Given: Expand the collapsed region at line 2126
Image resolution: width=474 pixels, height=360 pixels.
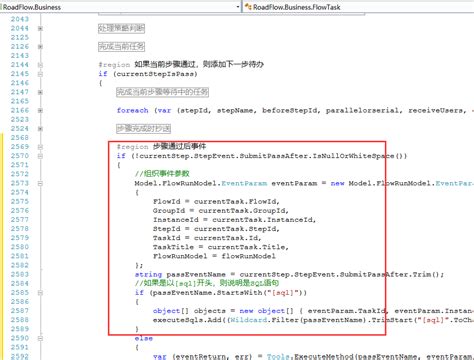Looking at the screenshot, I should click(40, 47).
